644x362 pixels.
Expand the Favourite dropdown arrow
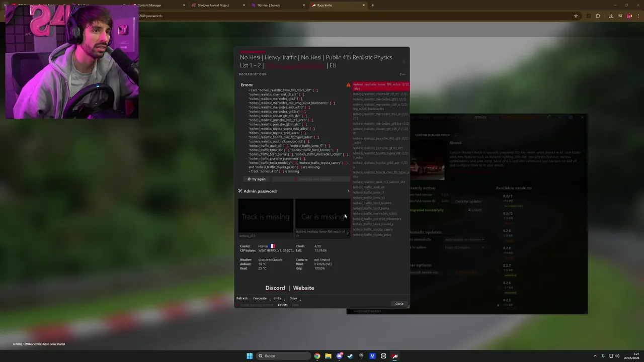270,300
